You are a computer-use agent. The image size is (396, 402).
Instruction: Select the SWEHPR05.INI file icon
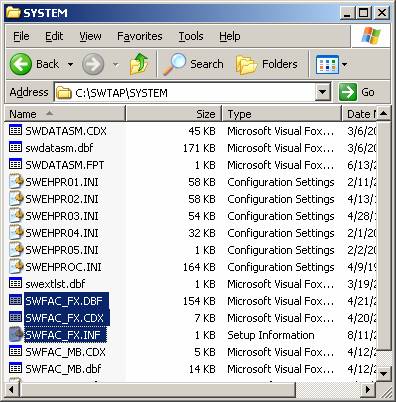16,249
